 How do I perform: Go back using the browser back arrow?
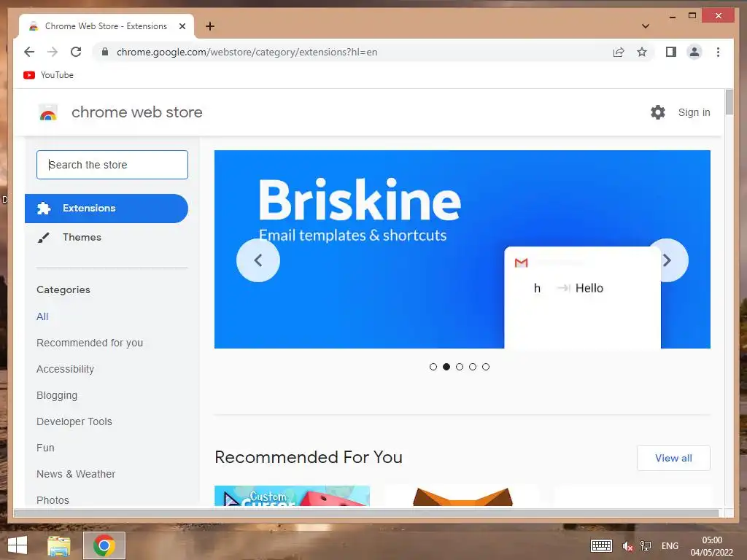(x=29, y=52)
